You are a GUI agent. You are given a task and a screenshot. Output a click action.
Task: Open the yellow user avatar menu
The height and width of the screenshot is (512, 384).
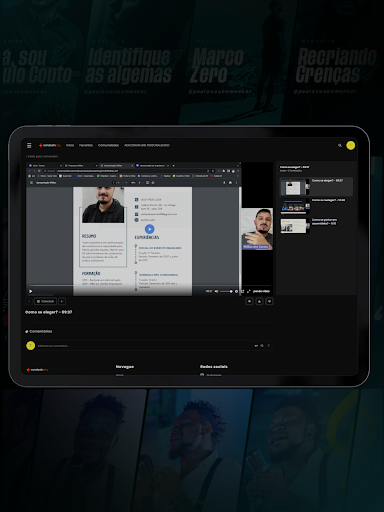351,145
